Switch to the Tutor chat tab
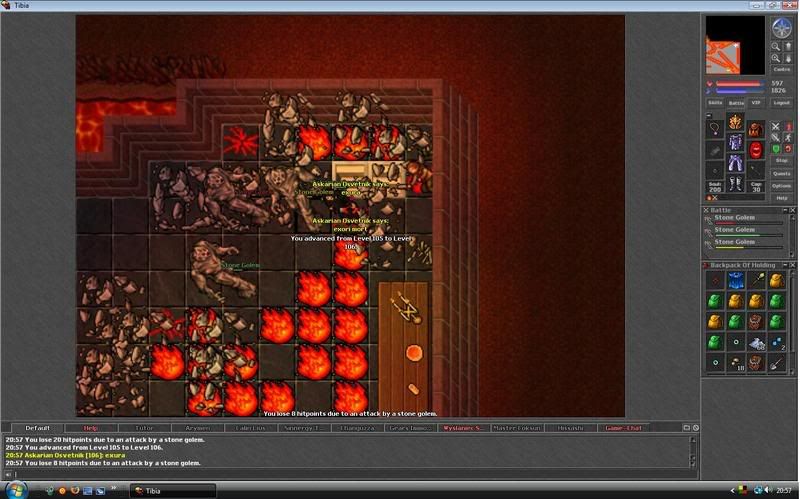The height and width of the screenshot is (499, 800). tap(144, 428)
